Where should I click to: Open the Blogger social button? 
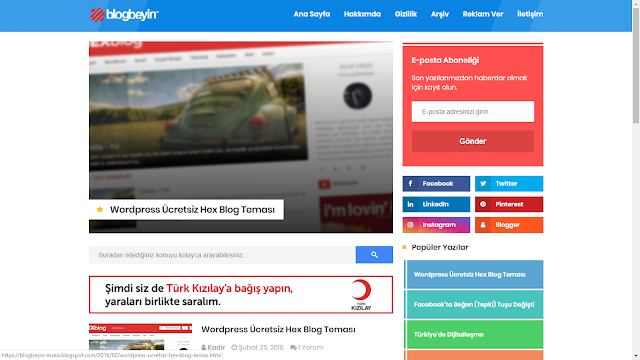[509, 225]
